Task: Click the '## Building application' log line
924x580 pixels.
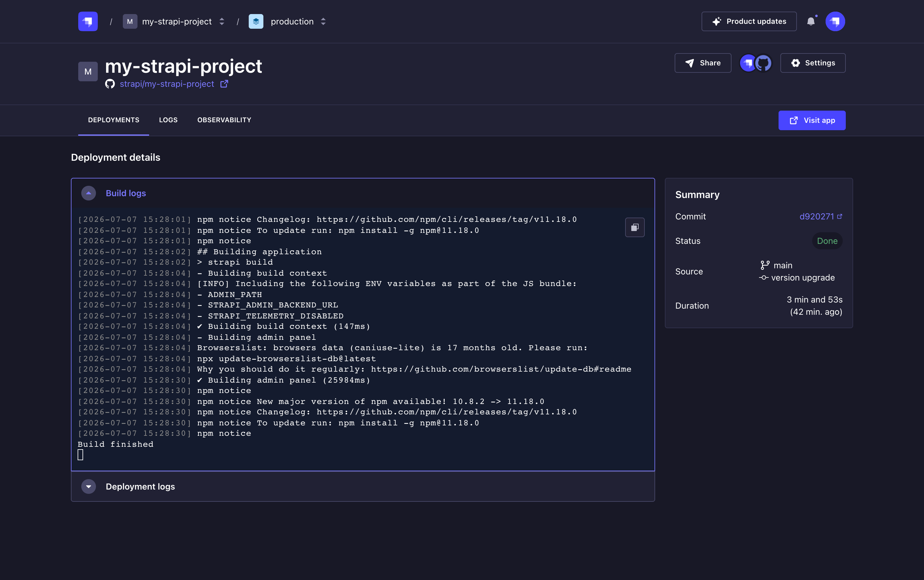Action: click(x=259, y=251)
